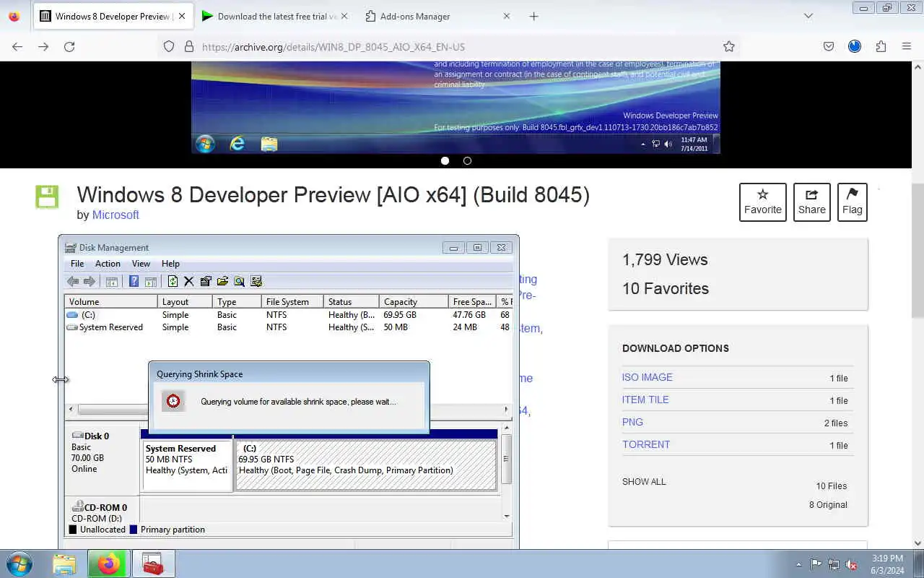The width and height of the screenshot is (924, 578).
Task: Open the Microsoft author link
Action: pos(115,215)
